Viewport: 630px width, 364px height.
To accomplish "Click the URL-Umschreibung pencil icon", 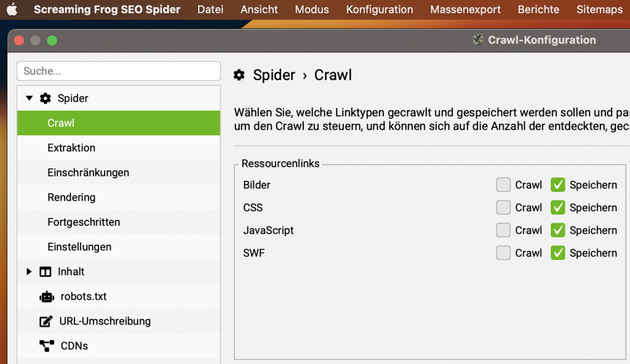I will point(45,321).
